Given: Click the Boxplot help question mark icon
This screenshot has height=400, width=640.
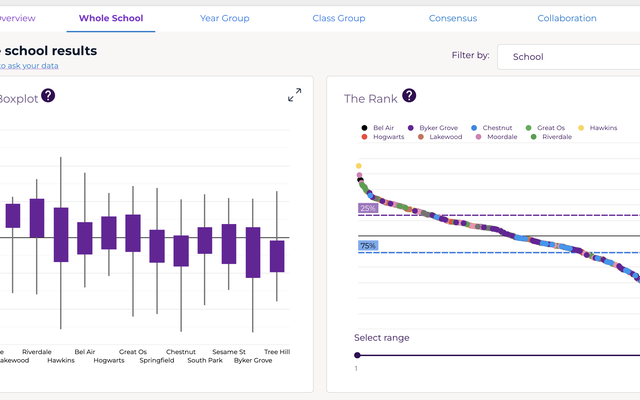Looking at the screenshot, I should click(x=48, y=96).
